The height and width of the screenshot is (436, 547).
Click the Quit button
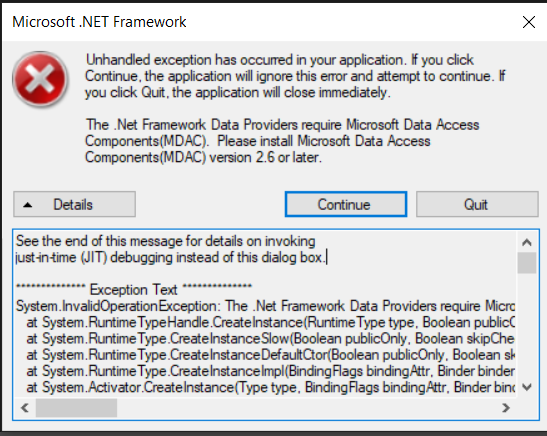click(x=477, y=204)
